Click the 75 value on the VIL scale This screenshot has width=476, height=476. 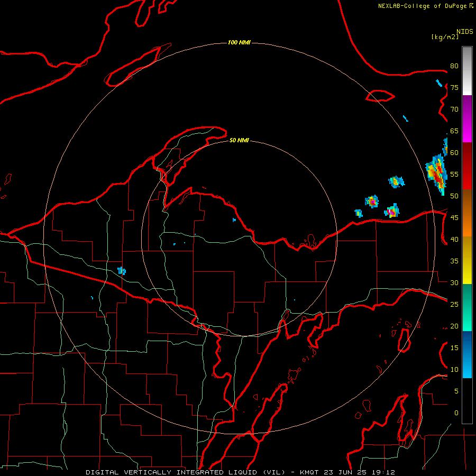point(454,87)
